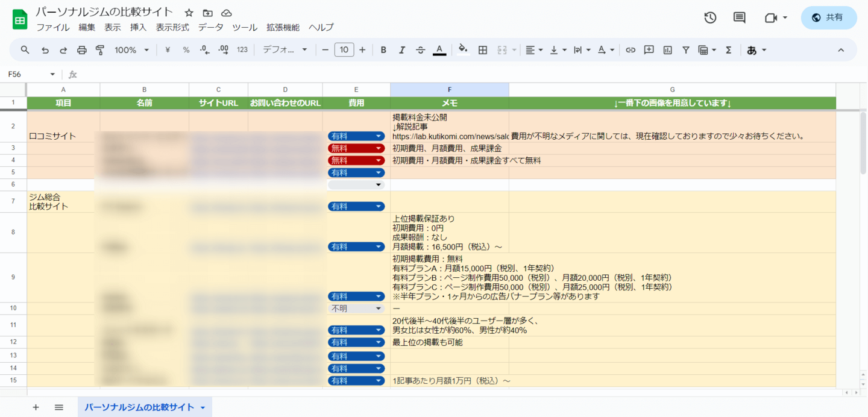Toggle strikethrough formatting

coord(420,50)
